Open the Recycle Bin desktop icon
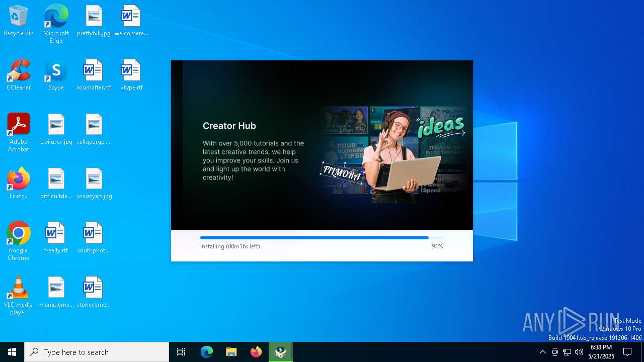 pos(19,21)
